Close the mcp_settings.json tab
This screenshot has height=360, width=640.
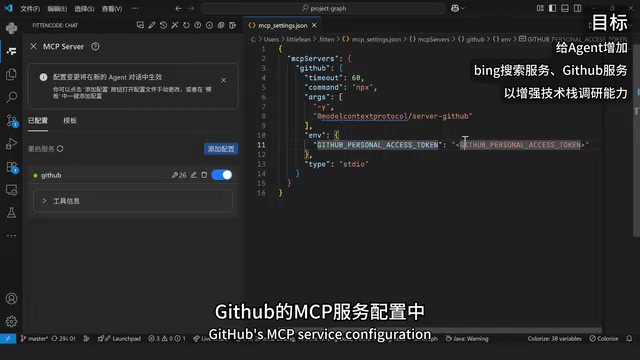coord(314,25)
